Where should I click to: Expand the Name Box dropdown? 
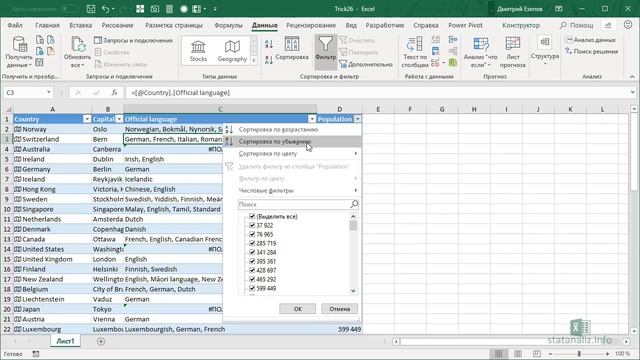pyautogui.click(x=49, y=93)
